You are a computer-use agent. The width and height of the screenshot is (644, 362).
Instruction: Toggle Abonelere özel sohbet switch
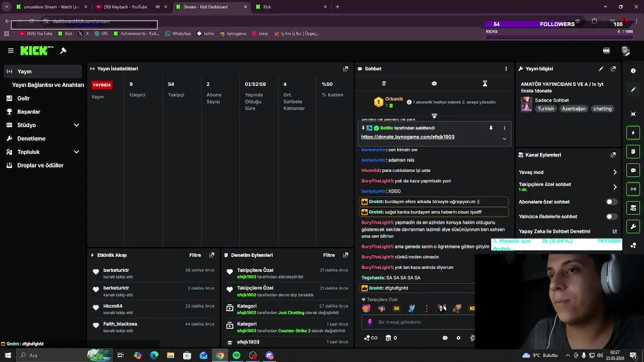pyautogui.click(x=611, y=202)
